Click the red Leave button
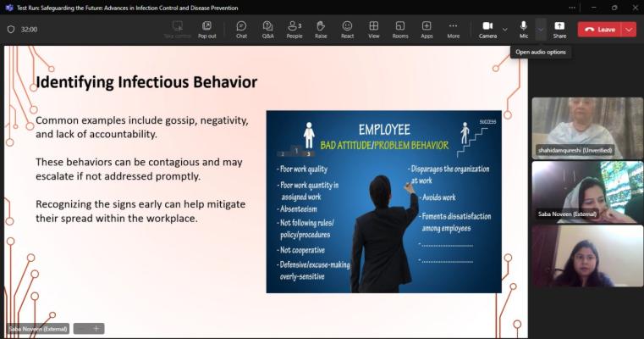 pyautogui.click(x=599, y=29)
